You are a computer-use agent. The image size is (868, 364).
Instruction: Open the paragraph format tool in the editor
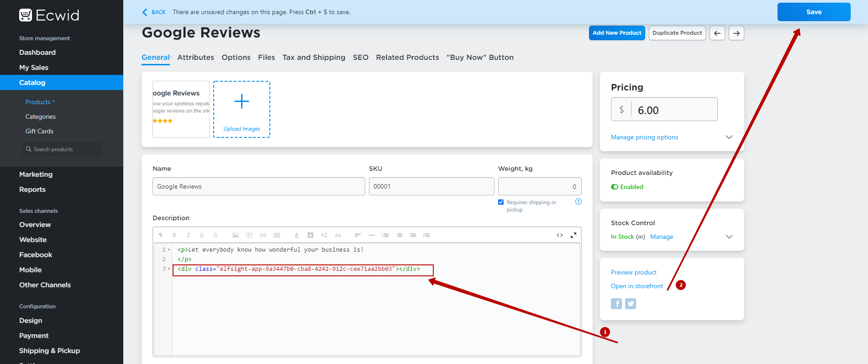pos(161,235)
